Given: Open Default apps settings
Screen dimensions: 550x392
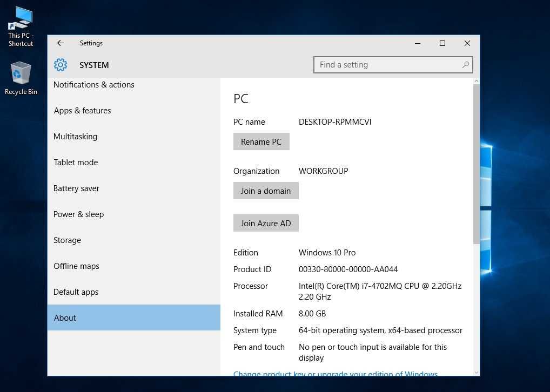Looking at the screenshot, I should pos(133,293).
